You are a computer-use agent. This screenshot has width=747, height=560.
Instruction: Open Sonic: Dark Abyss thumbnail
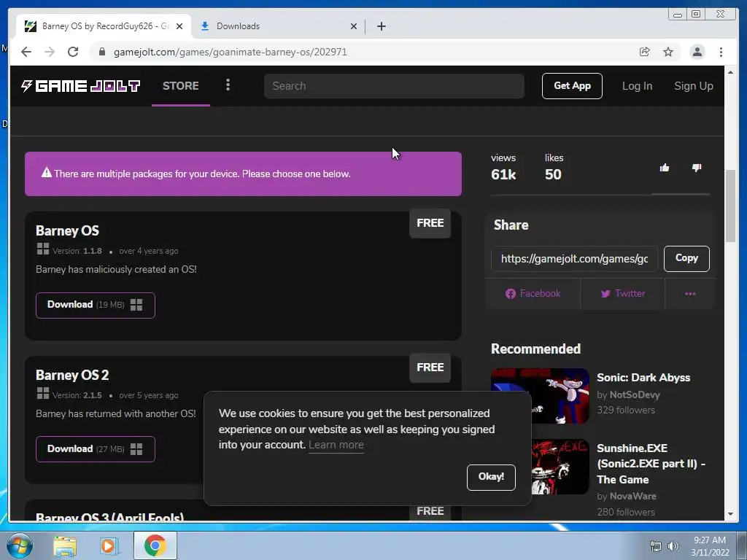coord(540,396)
